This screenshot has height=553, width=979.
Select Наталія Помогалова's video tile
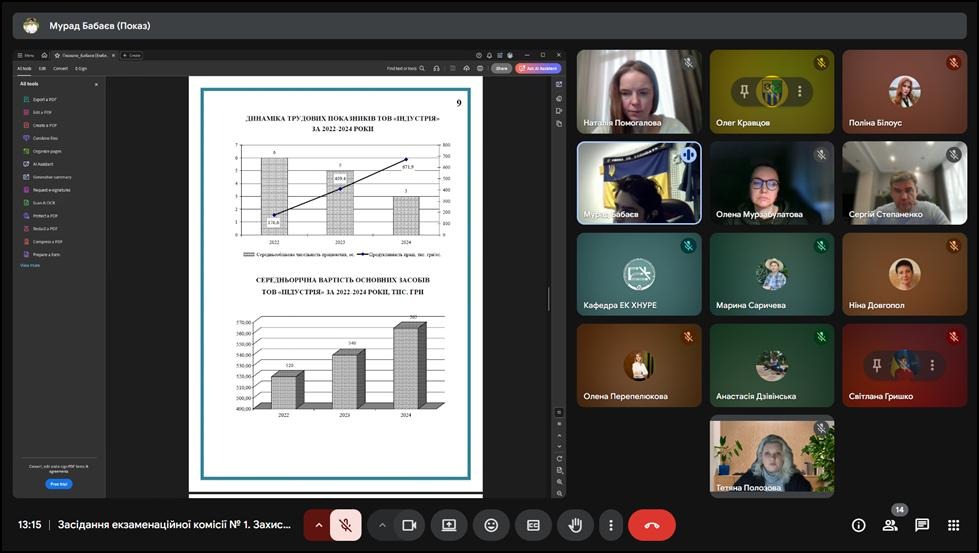coord(638,92)
